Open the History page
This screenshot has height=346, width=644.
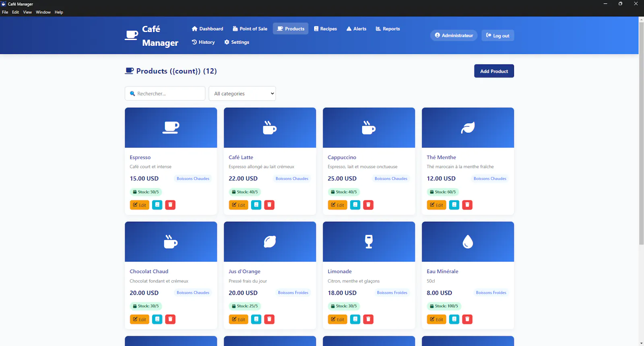(x=203, y=42)
